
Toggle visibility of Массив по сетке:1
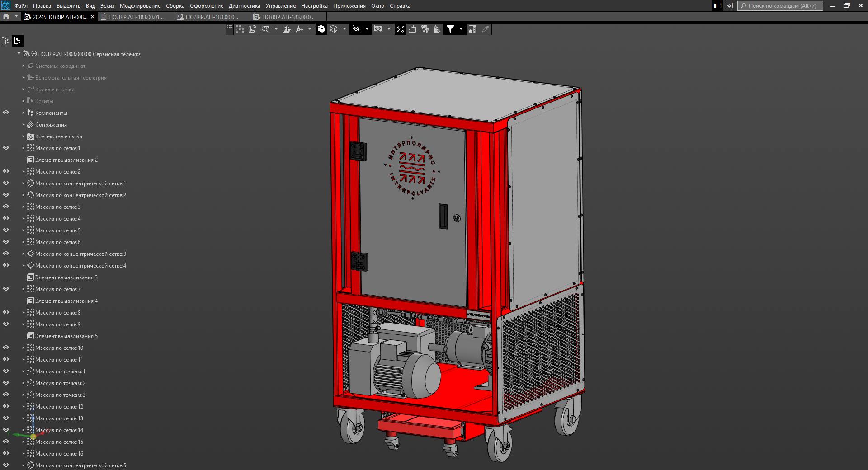click(x=6, y=148)
